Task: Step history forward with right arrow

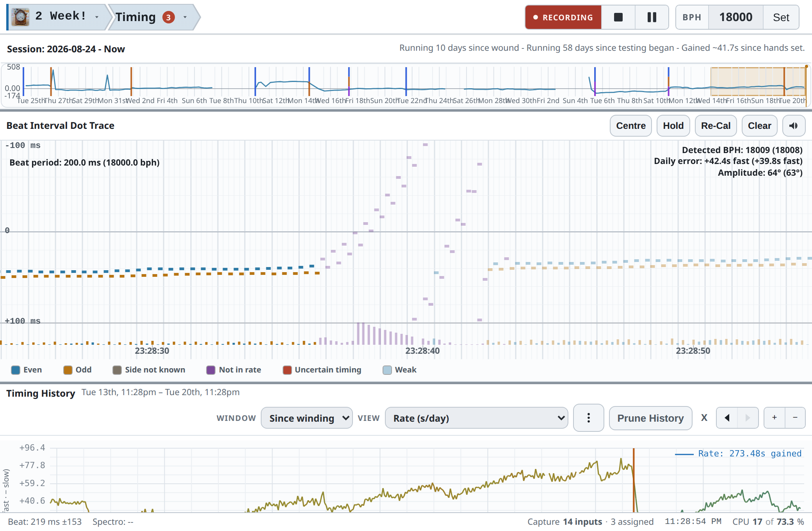Action: pos(748,418)
